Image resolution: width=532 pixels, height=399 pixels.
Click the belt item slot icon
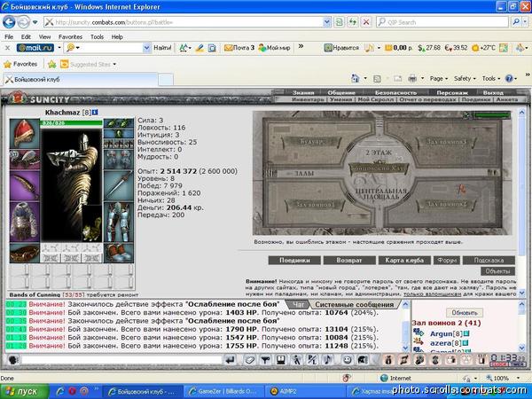click(x=25, y=253)
